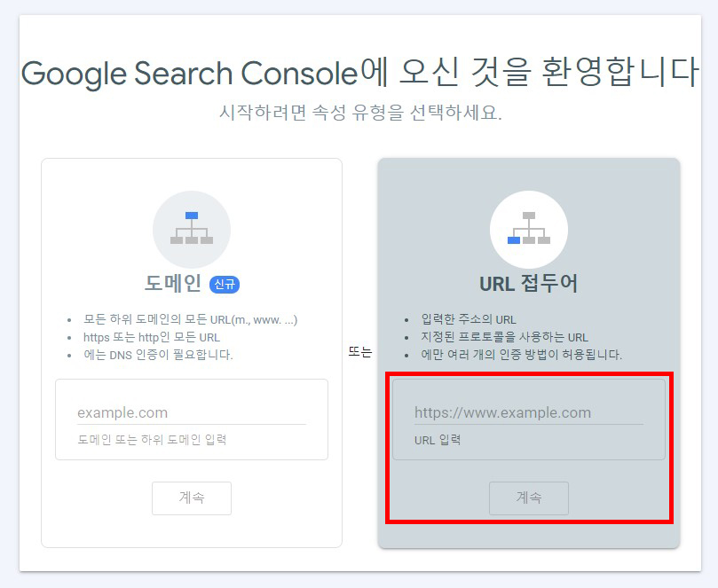718x588 pixels.
Task: Click subtitle 시작하려면 속성 유형을 선택하세요
Action: tap(360, 113)
